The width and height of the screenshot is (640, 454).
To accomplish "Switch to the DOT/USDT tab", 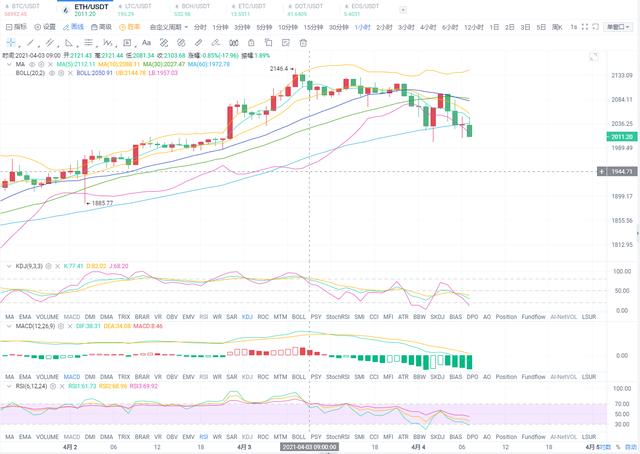I will tap(305, 10).
